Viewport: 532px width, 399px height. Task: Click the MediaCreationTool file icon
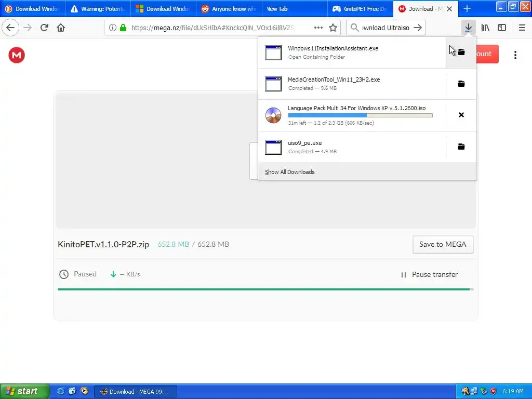click(x=273, y=84)
